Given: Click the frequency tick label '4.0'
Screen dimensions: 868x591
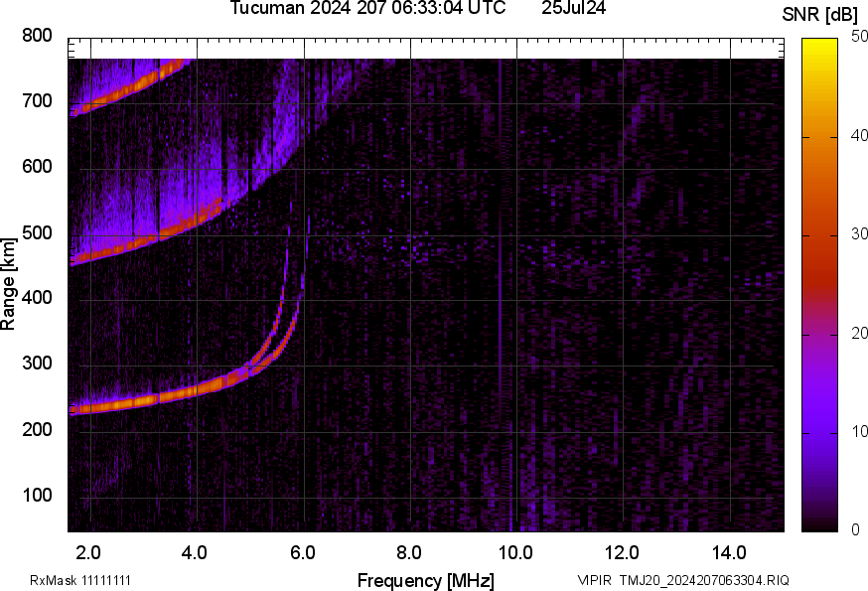Looking at the screenshot, I should coord(195,553).
